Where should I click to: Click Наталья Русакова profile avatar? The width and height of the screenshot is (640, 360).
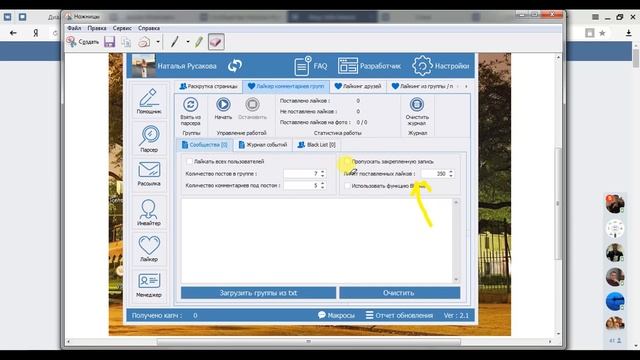[143, 65]
